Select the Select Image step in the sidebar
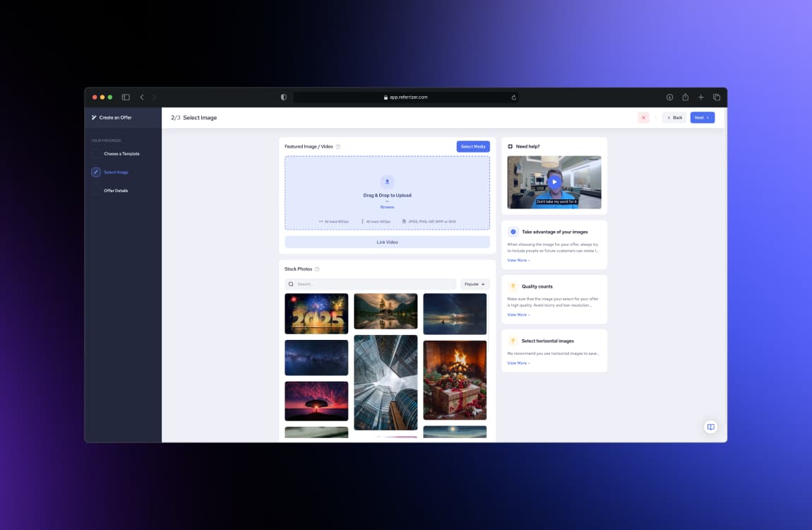This screenshot has height=530, width=812. [x=116, y=172]
